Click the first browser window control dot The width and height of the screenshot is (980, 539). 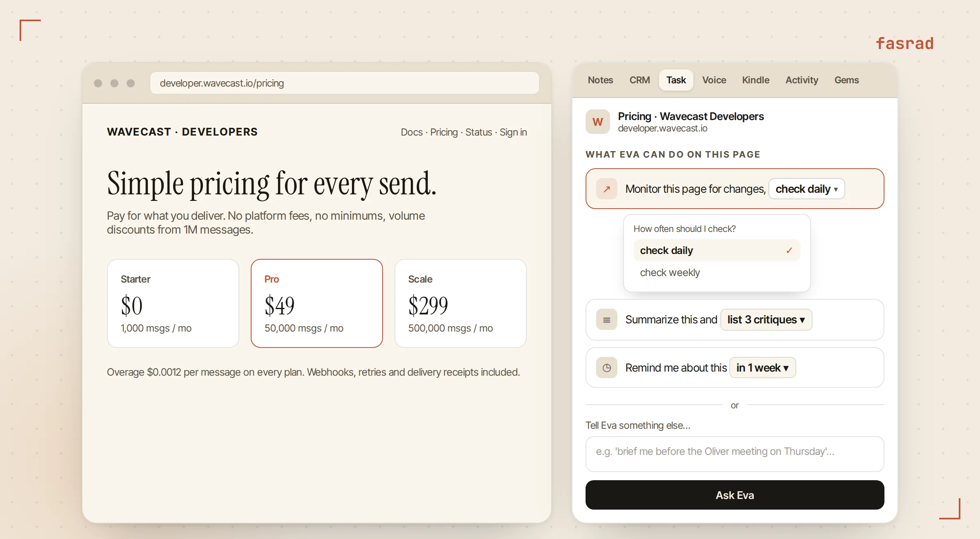pos(98,83)
